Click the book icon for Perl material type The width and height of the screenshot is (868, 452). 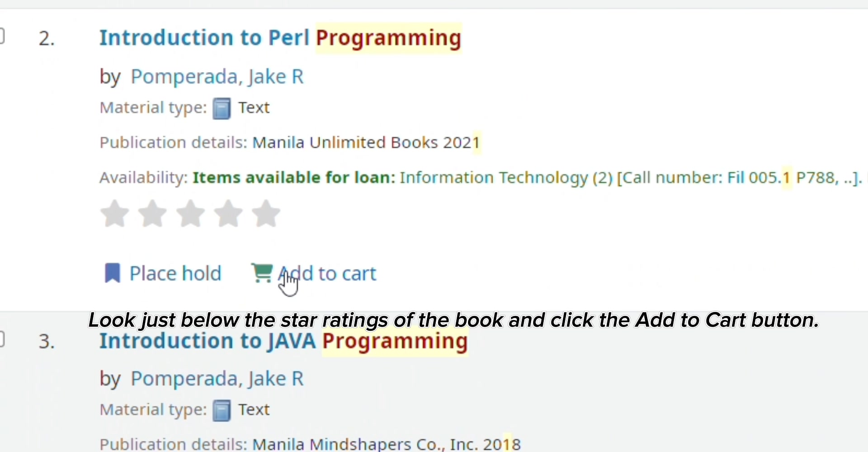tap(222, 108)
